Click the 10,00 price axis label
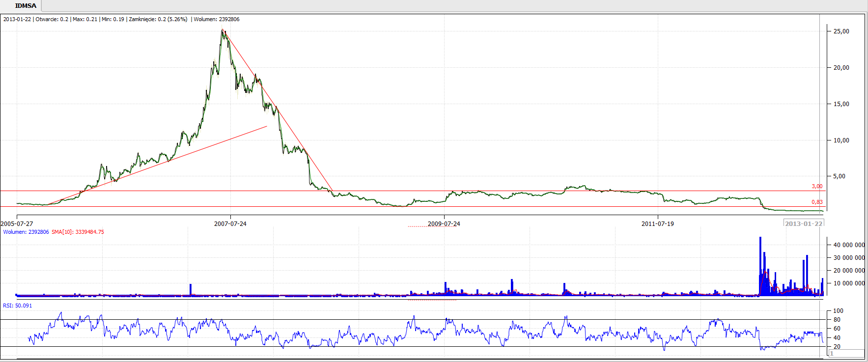The image size is (868, 362). pos(841,140)
